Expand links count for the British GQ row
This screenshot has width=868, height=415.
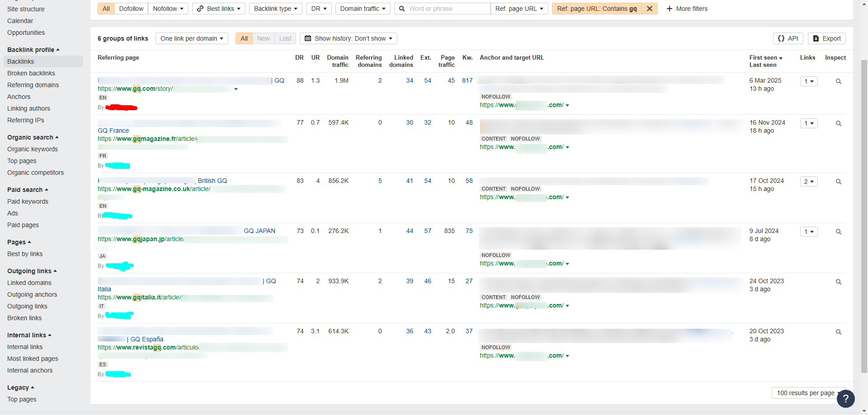pyautogui.click(x=808, y=182)
